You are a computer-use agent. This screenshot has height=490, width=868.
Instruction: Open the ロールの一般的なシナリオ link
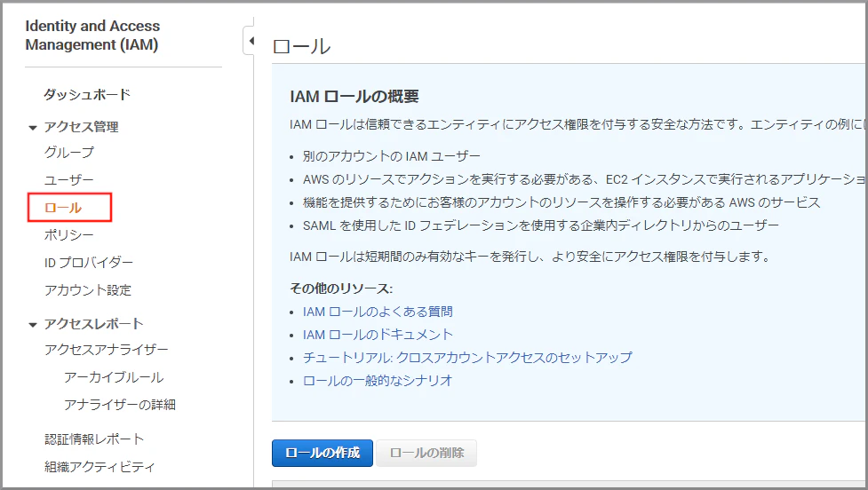(x=378, y=381)
